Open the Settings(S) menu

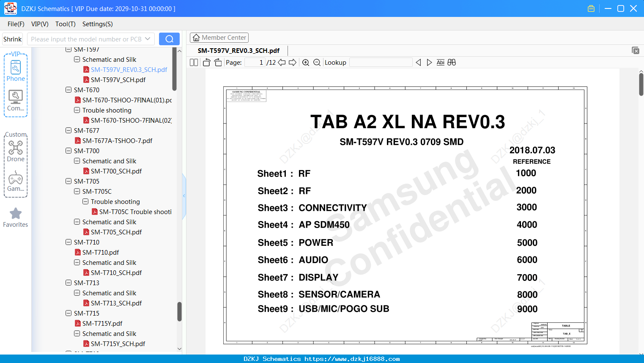pos(98,24)
